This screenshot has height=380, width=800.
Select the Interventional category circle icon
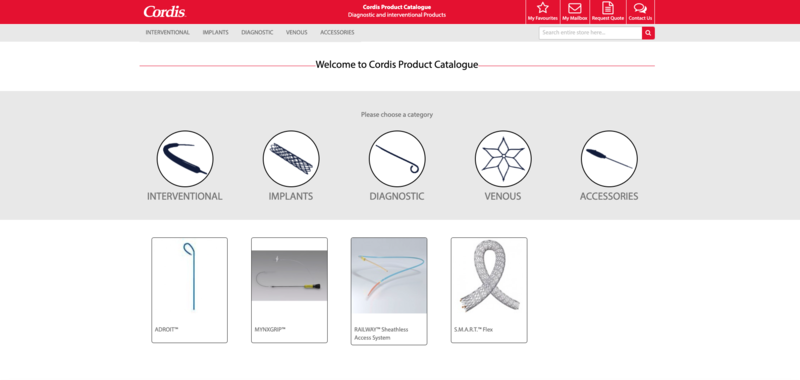185,159
